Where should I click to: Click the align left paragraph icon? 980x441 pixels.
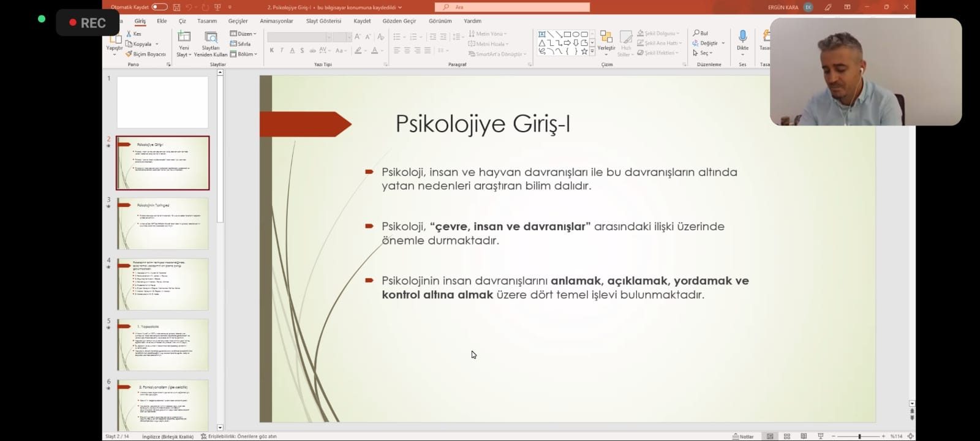coord(397,51)
